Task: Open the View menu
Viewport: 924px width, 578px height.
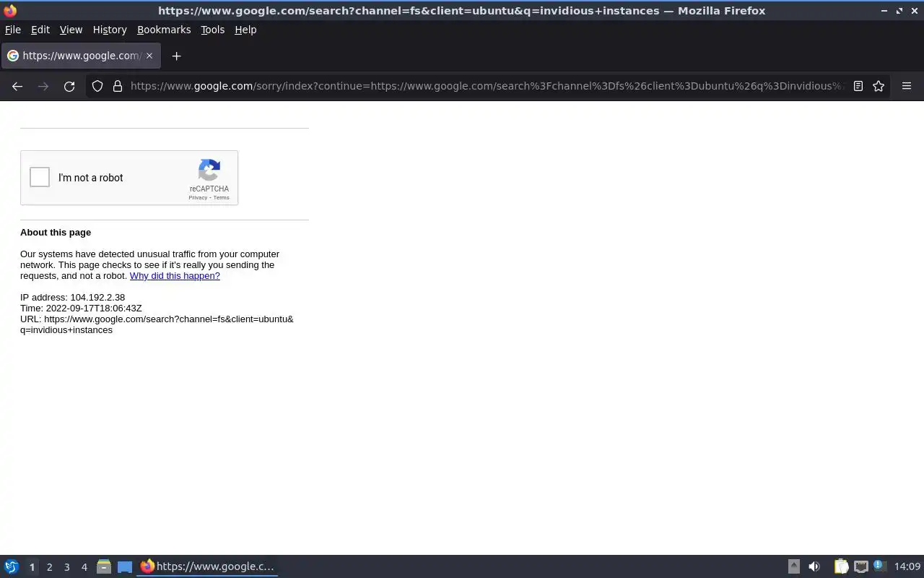Action: (x=71, y=30)
